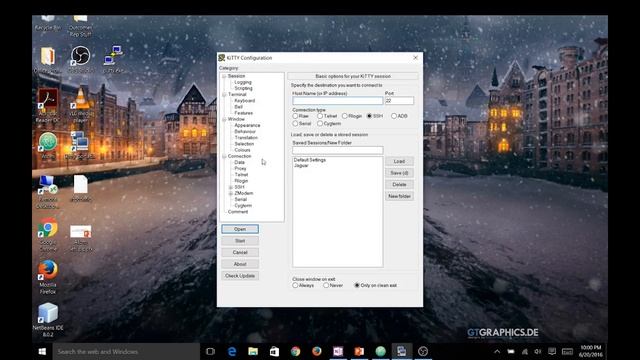Open File Explorer from the taskbar
Screen dimensions: 640x360
click(253, 351)
